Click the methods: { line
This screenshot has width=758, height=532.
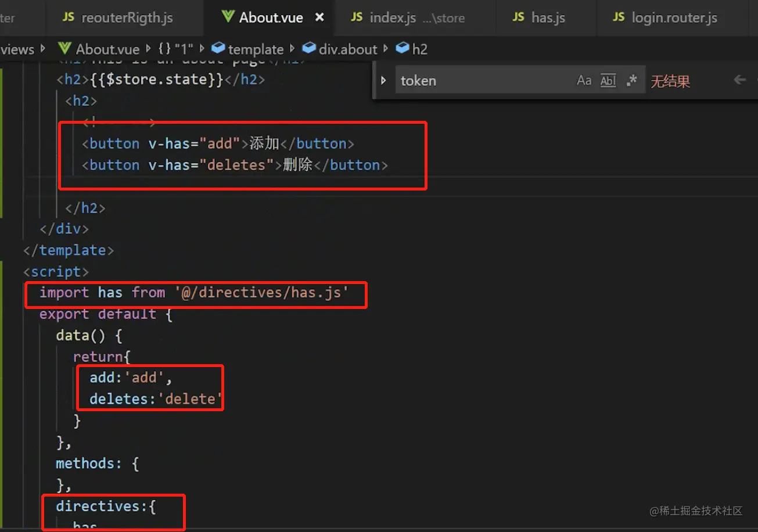coord(97,463)
